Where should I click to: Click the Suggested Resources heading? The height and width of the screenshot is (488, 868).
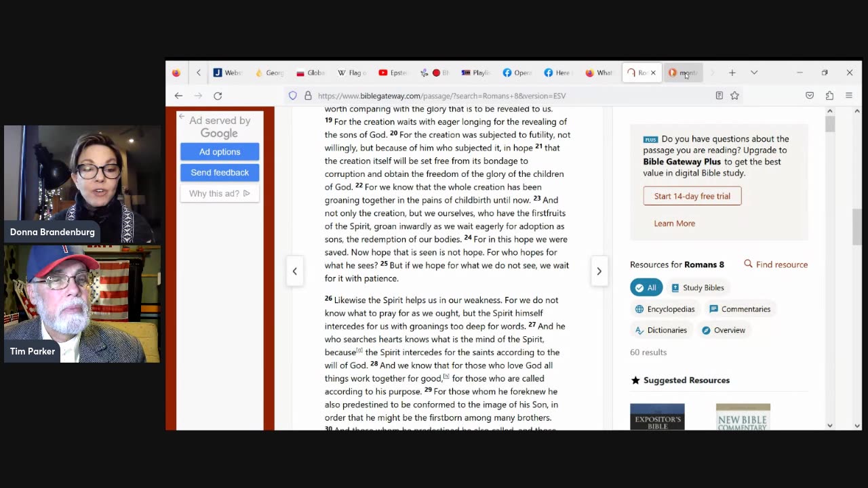pos(686,380)
